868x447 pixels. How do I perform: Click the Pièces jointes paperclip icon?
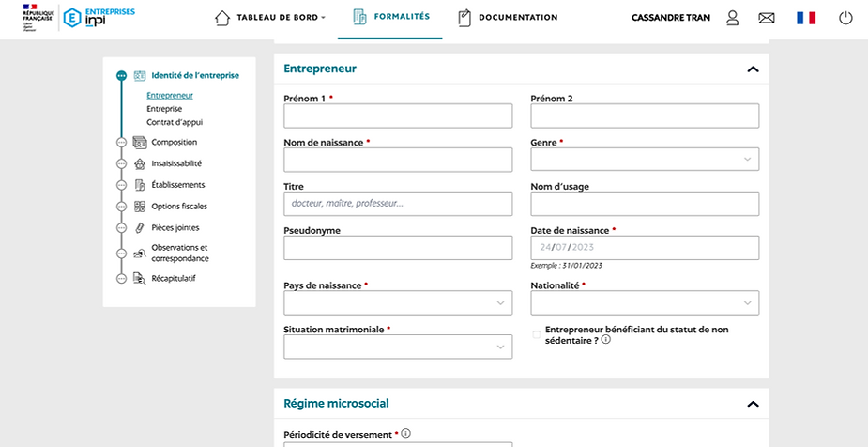click(x=140, y=227)
